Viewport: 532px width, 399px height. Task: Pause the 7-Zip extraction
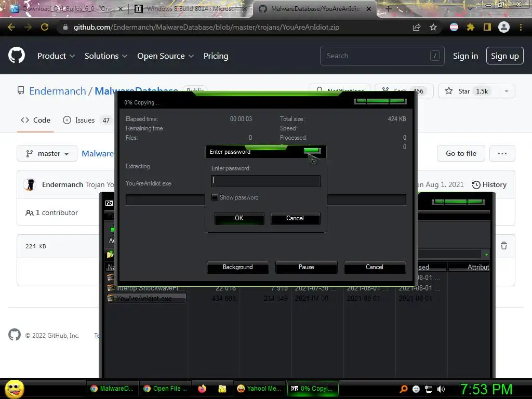[307, 267]
